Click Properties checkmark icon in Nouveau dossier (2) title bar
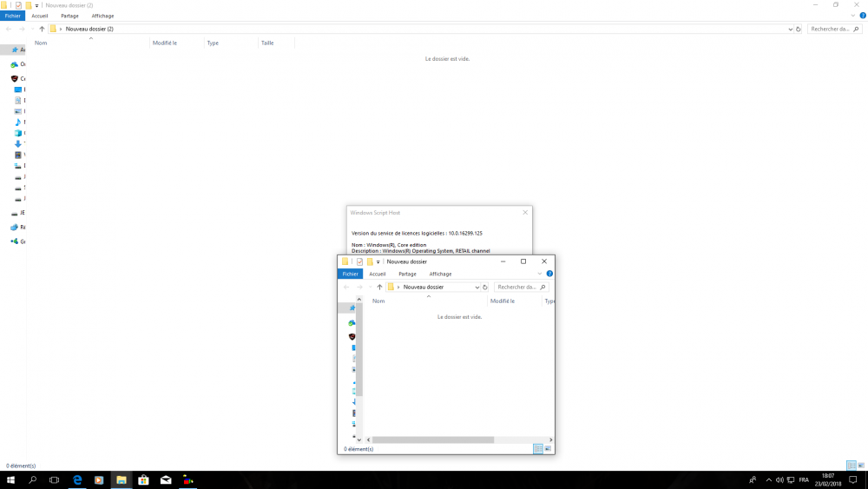This screenshot has width=868, height=489. (18, 5)
